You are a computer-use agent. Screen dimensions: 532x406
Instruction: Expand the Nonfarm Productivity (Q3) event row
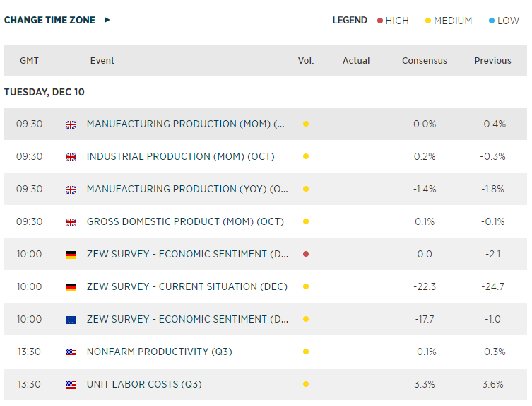[x=159, y=352]
